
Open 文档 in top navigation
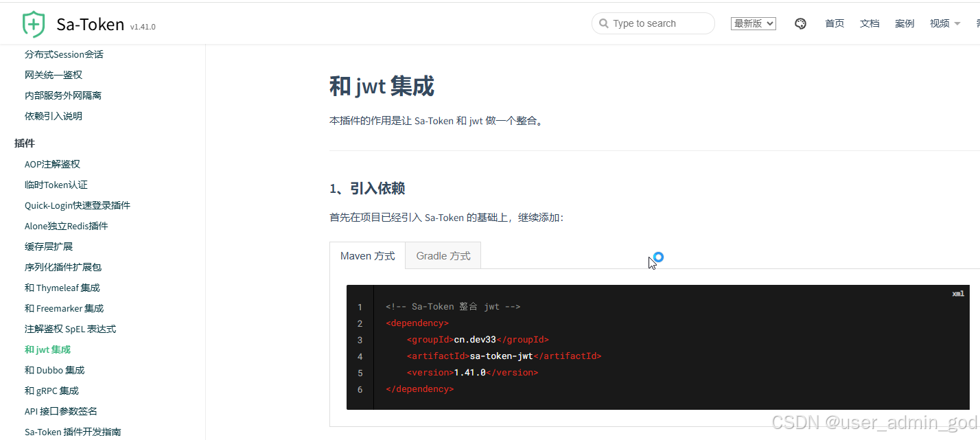point(870,23)
